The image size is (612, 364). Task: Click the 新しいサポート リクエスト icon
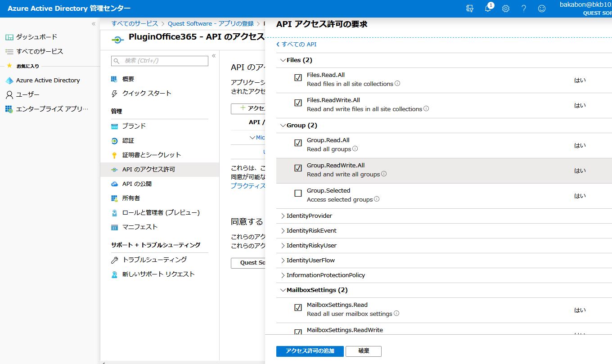click(114, 274)
